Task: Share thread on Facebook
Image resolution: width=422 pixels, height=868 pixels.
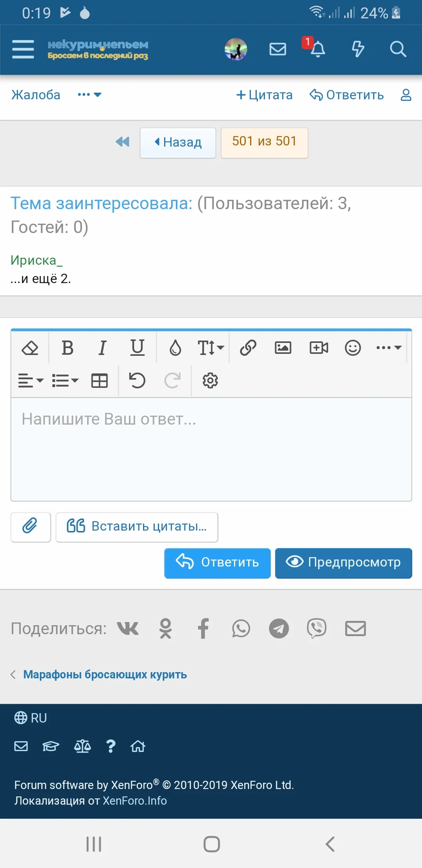Action: (x=203, y=629)
